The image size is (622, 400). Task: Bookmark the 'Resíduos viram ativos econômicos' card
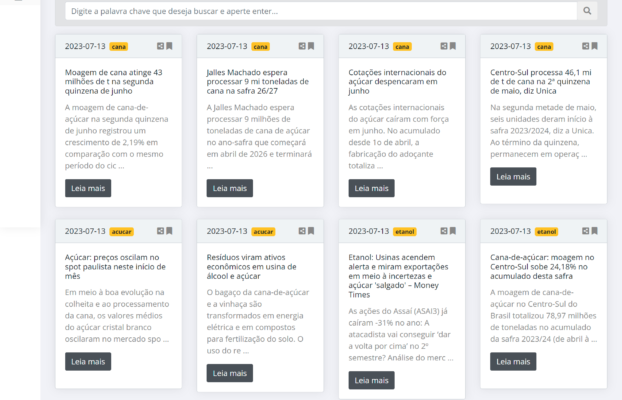pos(311,231)
